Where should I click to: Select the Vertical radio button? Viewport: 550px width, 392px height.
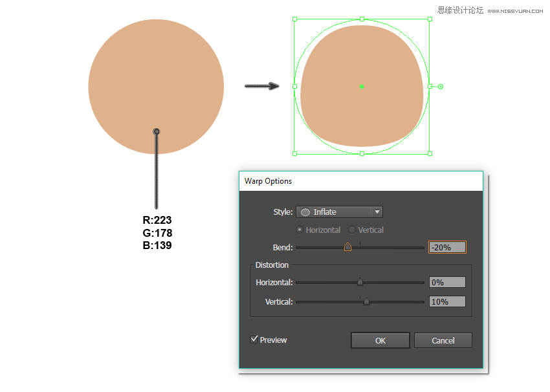352,230
